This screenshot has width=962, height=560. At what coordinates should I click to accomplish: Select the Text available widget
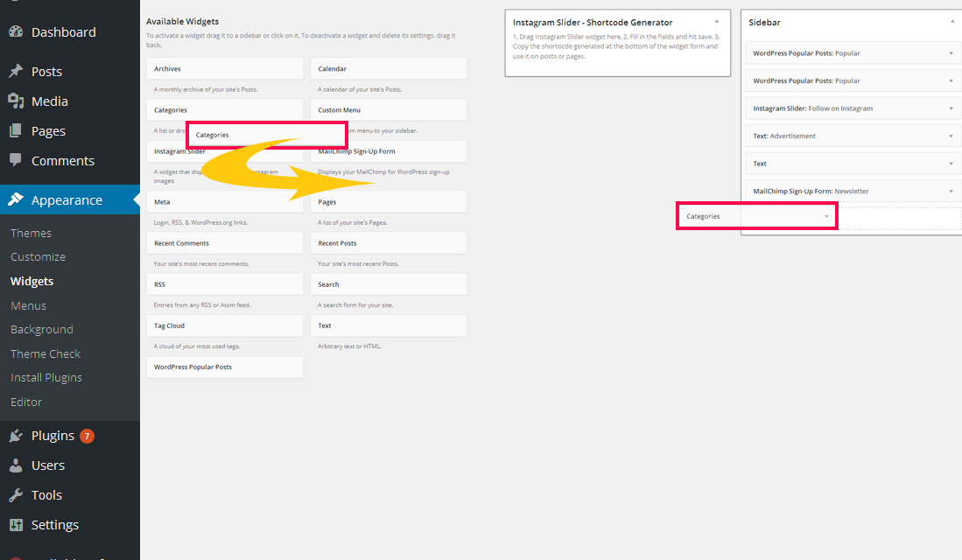pyautogui.click(x=389, y=325)
